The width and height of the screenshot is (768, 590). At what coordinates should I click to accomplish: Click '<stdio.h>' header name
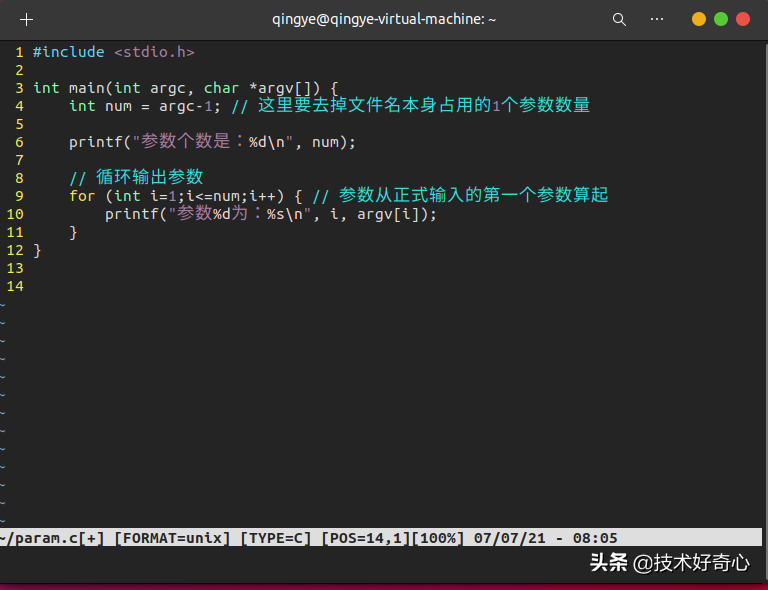[154, 52]
